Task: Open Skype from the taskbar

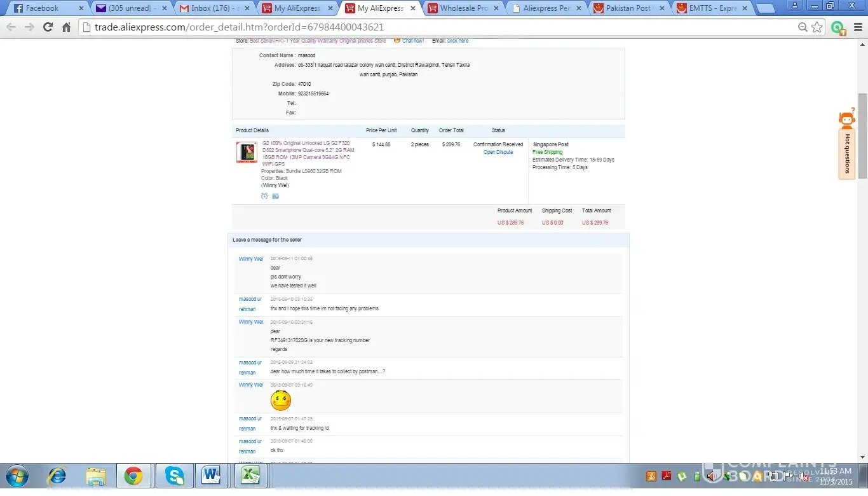Action: 174,476
